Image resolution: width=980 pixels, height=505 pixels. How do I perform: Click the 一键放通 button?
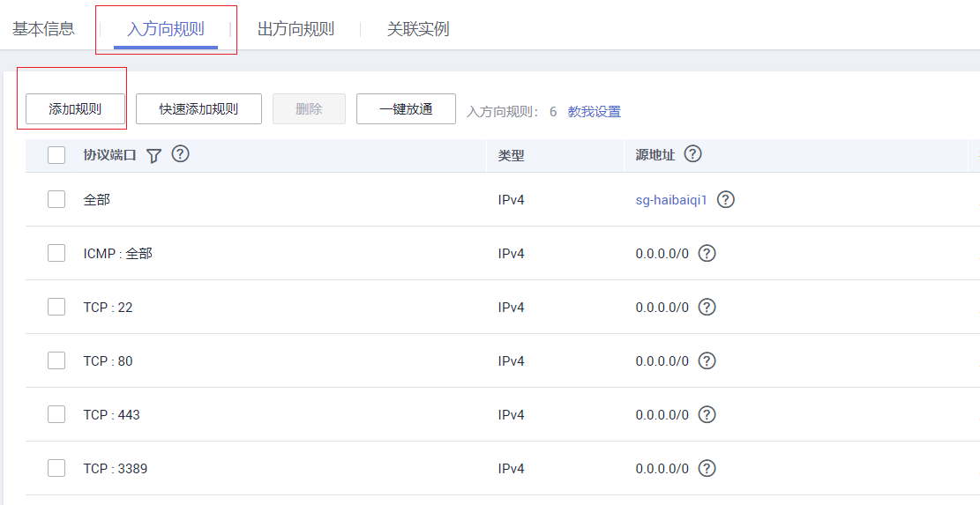coord(407,108)
